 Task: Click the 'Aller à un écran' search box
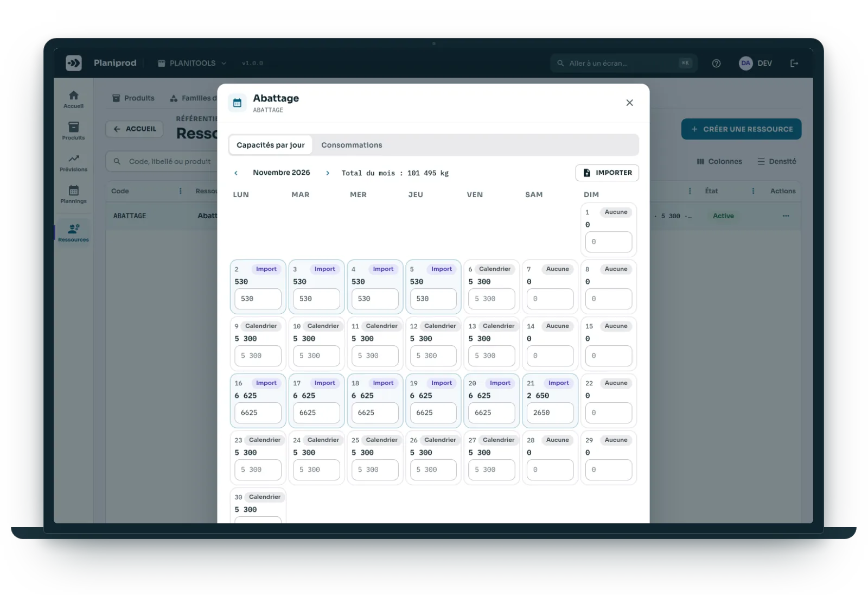[623, 64]
